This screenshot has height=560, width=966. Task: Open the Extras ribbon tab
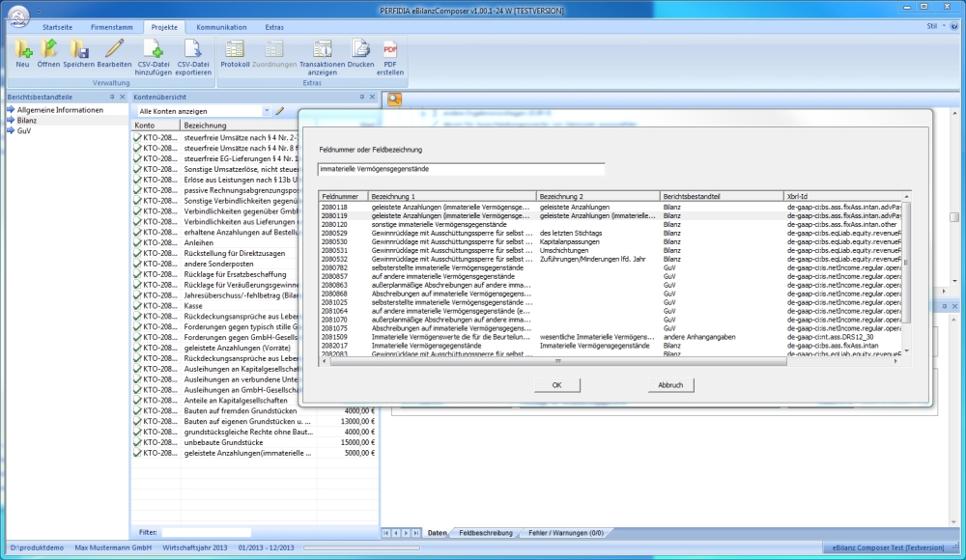[274, 27]
